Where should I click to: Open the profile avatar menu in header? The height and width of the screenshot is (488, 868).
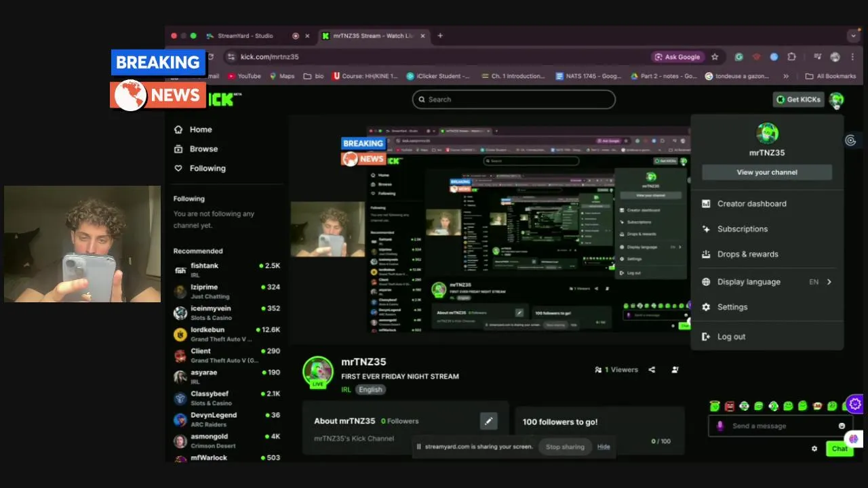(836, 100)
